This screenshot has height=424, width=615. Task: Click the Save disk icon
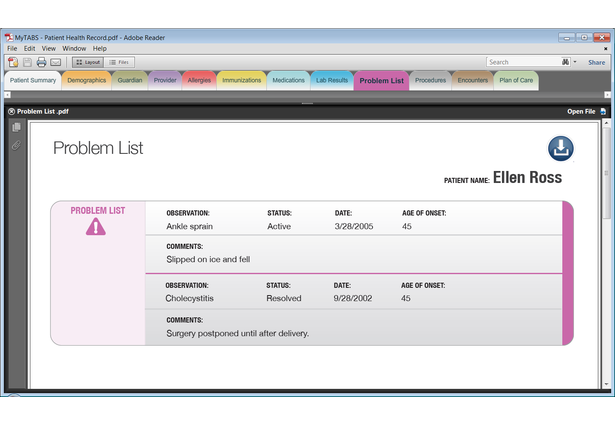[27, 62]
